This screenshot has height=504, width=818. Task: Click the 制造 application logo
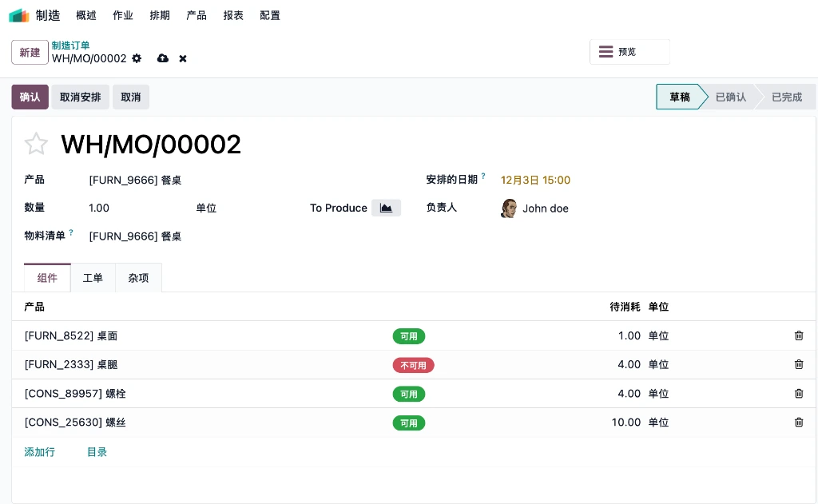pyautogui.click(x=18, y=15)
